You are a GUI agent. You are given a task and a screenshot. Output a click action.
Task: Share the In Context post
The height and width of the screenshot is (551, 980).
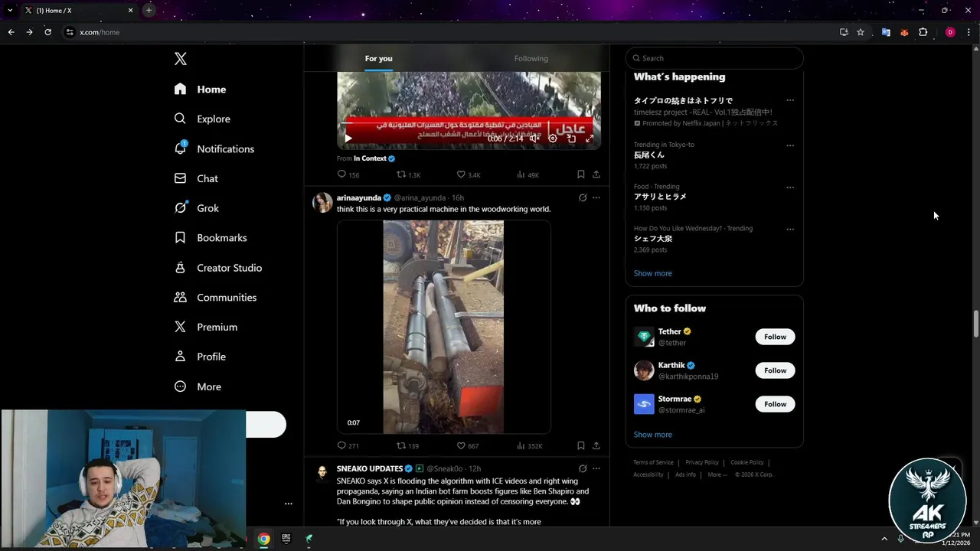click(x=596, y=174)
